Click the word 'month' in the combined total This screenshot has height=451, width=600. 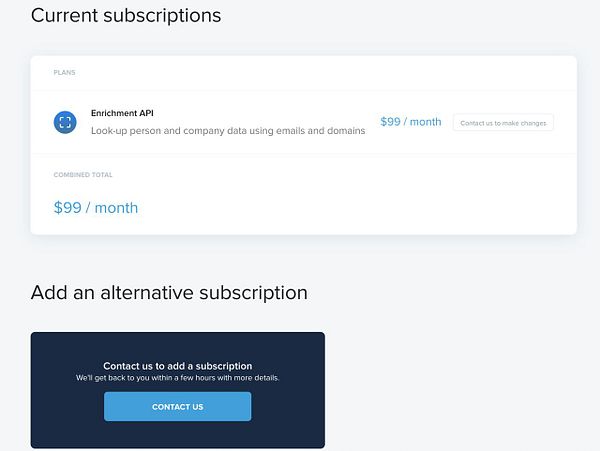[116, 208]
